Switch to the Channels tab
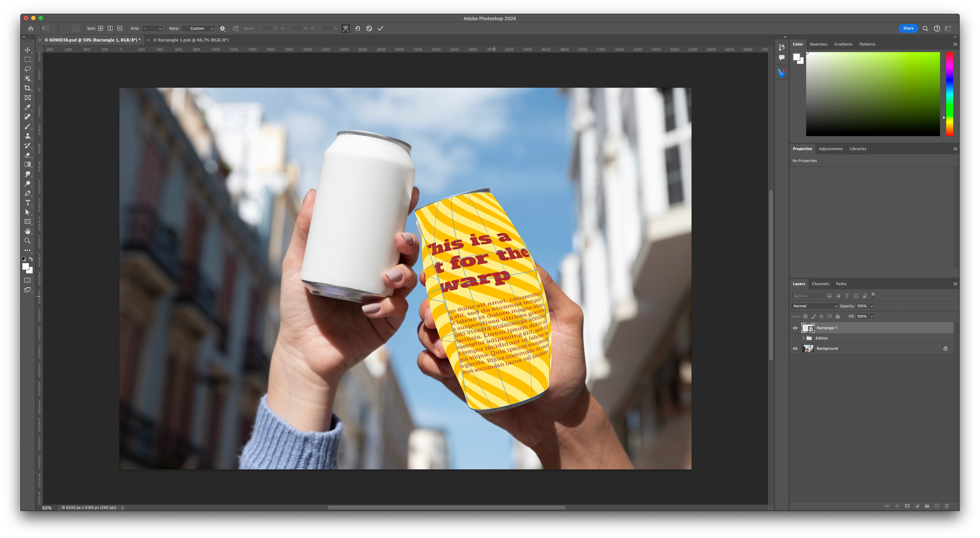The height and width of the screenshot is (538, 980). coord(820,284)
